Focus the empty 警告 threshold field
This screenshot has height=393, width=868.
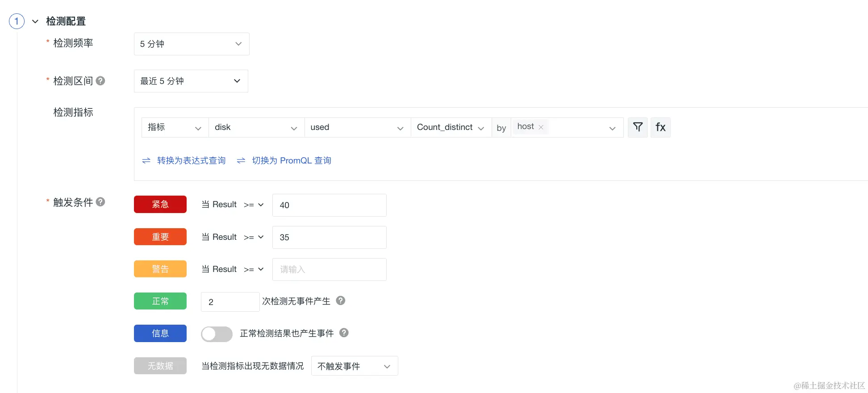pos(330,269)
